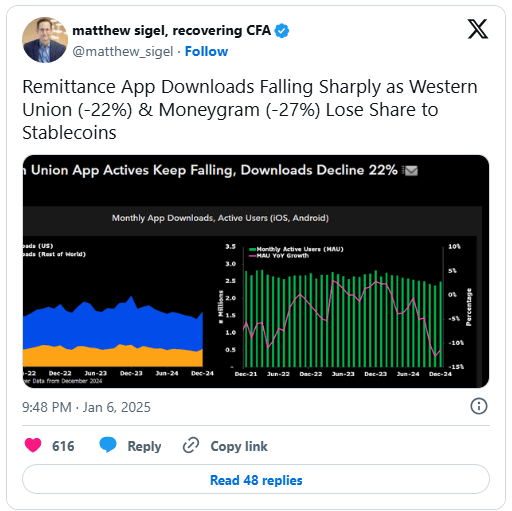Click the blue reply speech bubble
512x511 pixels.
click(108, 445)
